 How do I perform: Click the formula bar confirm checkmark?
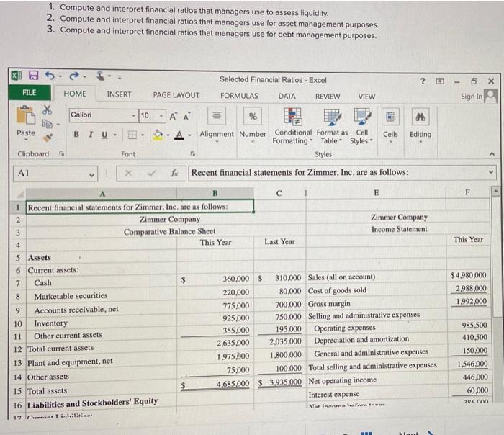[x=151, y=174]
